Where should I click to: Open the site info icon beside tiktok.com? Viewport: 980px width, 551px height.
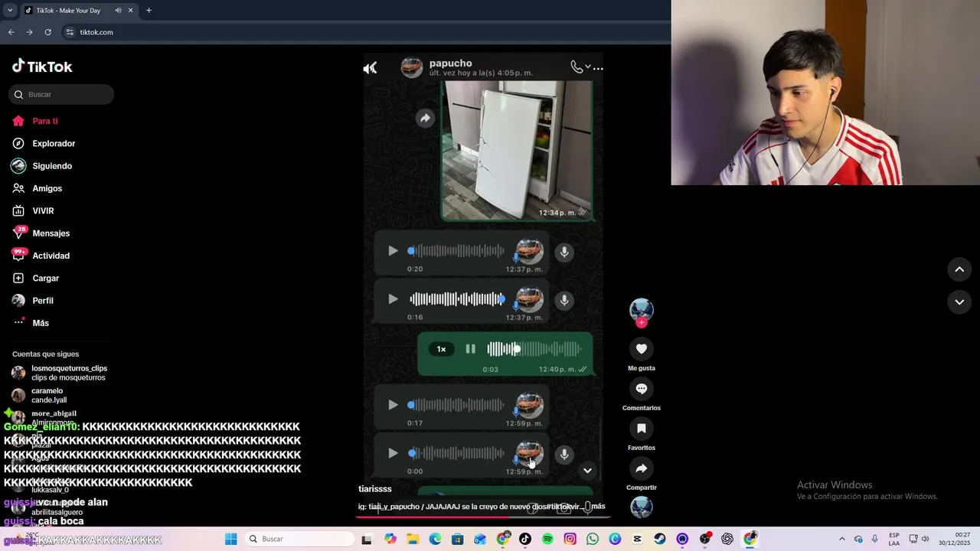[70, 32]
